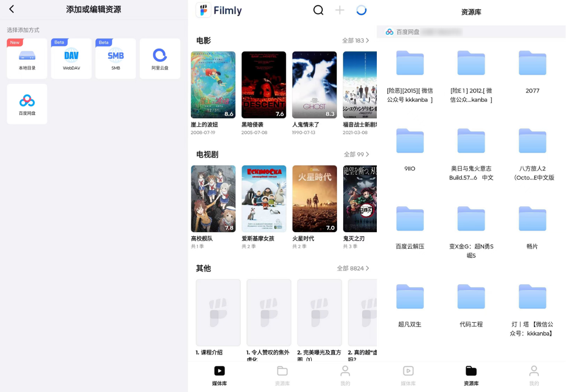Viewport: 569px width, 392px height.
Task: Select Baidu Netdisk (百度网盘) source tile
Action: [x=27, y=104]
